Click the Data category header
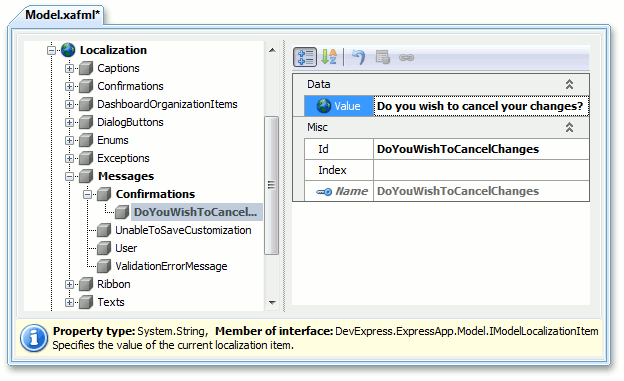The width and height of the screenshot is (624, 381). click(x=441, y=84)
